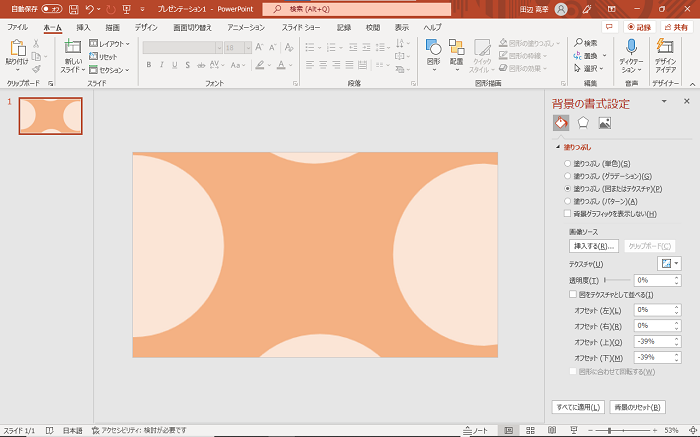This screenshot has height=437, width=700.
Task: Expand the Layout (レイアウト) dropdown
Action: pos(108,44)
